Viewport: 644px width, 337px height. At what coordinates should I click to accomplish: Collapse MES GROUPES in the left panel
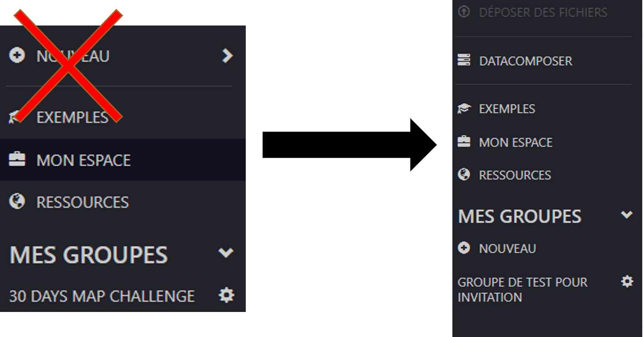[x=226, y=253]
